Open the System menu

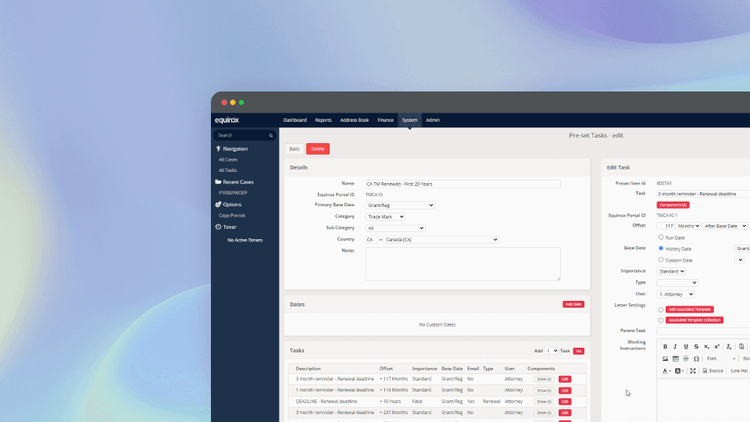click(x=409, y=120)
